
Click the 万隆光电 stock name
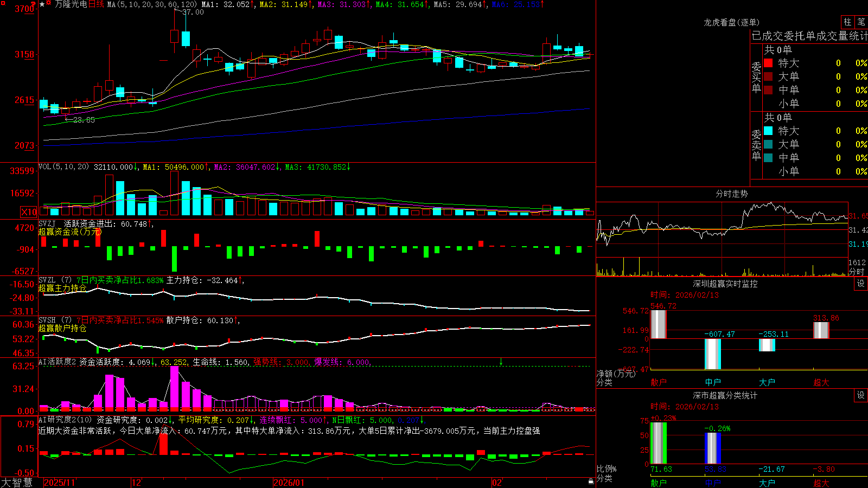(x=71, y=4)
